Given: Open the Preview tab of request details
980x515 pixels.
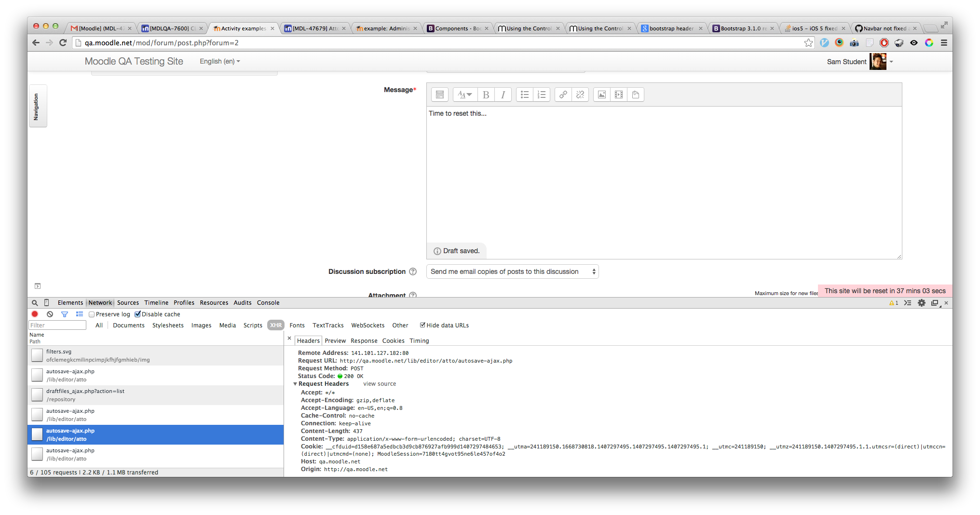Looking at the screenshot, I should click(335, 341).
